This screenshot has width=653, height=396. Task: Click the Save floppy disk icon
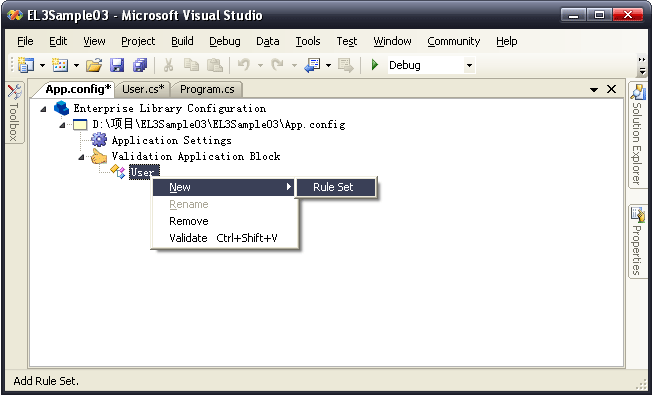117,65
